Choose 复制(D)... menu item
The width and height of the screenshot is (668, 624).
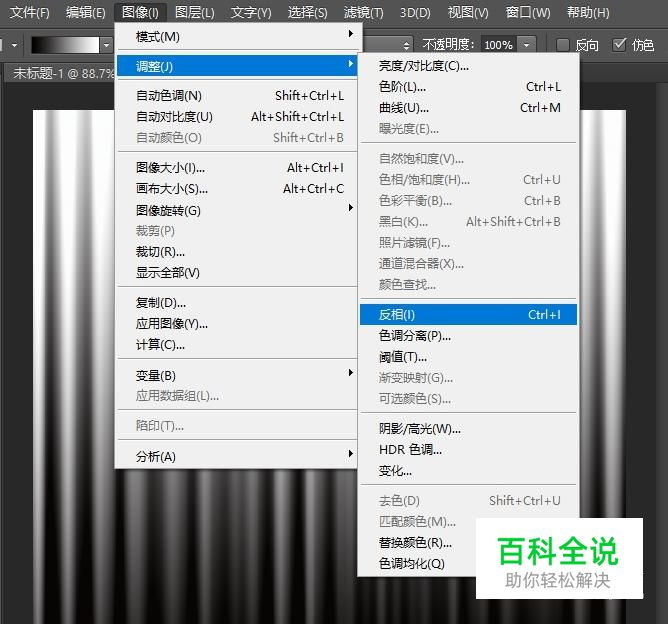[x=237, y=303]
